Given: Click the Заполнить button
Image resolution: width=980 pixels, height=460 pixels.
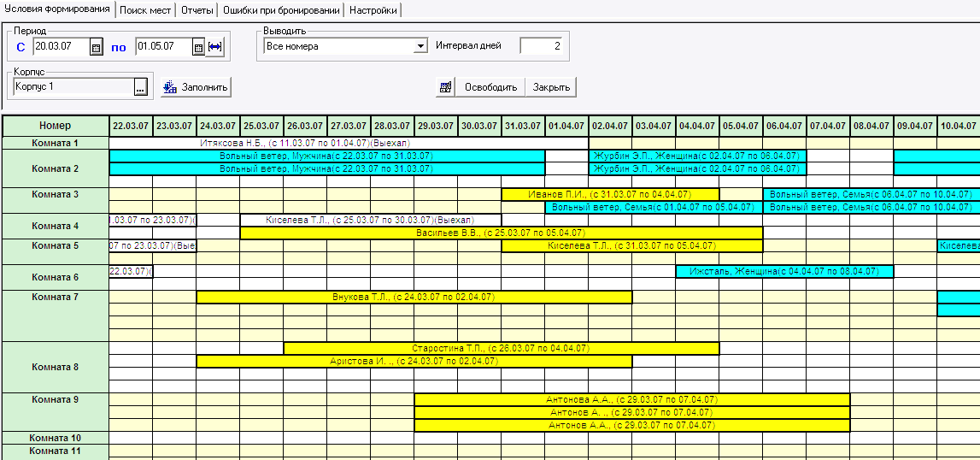Looking at the screenshot, I should pos(197,87).
